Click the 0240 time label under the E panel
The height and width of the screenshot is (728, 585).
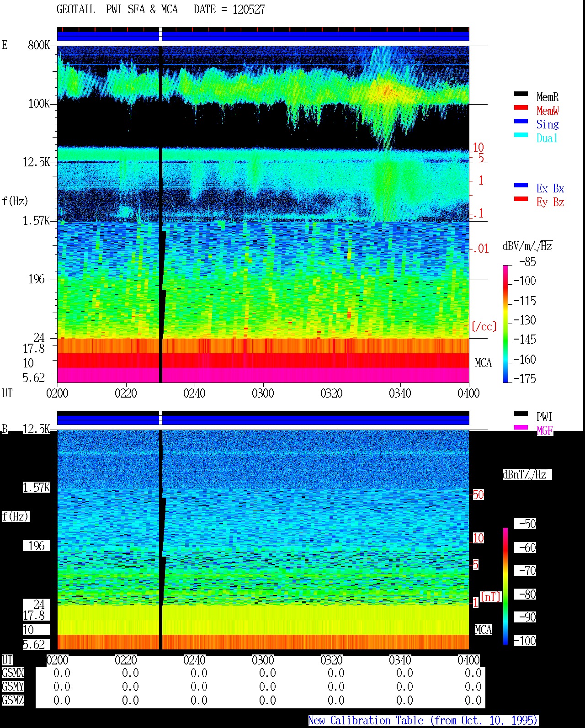[x=194, y=393]
